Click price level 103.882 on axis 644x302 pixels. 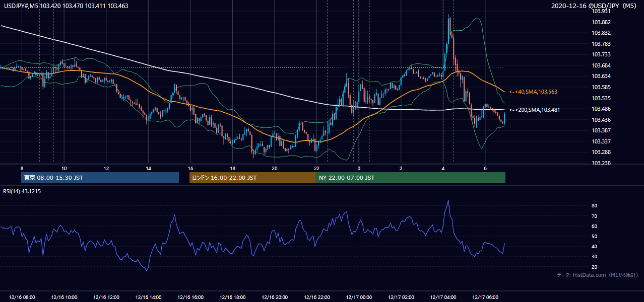[x=601, y=22]
